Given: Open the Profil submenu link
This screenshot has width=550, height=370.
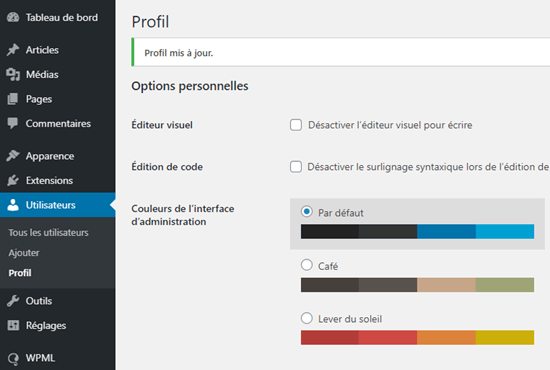Looking at the screenshot, I should click(x=20, y=273).
